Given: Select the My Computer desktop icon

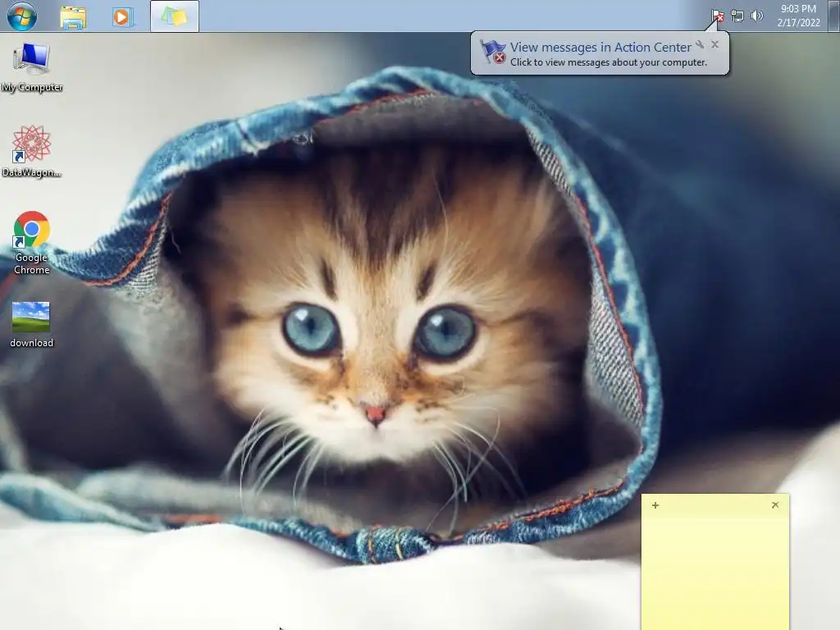Looking at the screenshot, I should coord(32,68).
